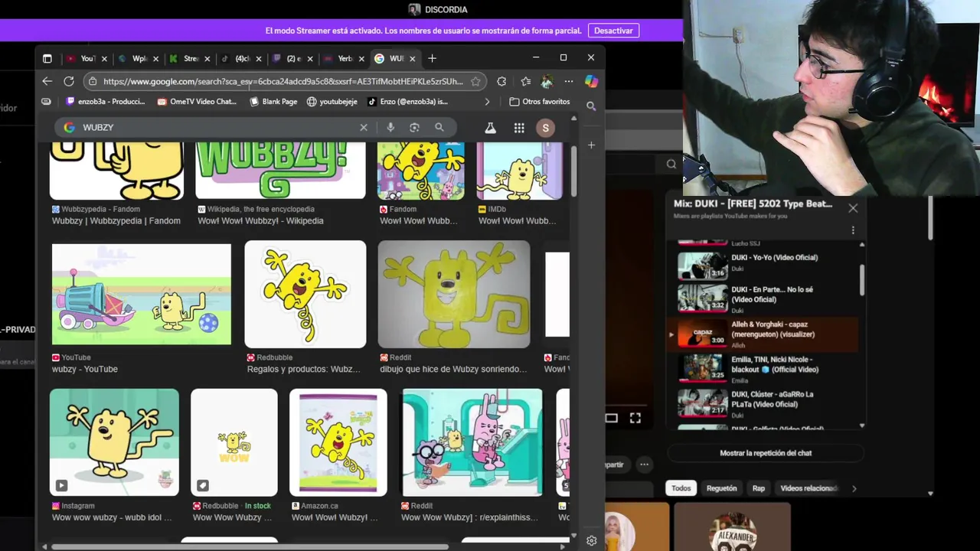Viewport: 980px width, 551px height.
Task: Open the favorites list icon
Action: [525, 81]
